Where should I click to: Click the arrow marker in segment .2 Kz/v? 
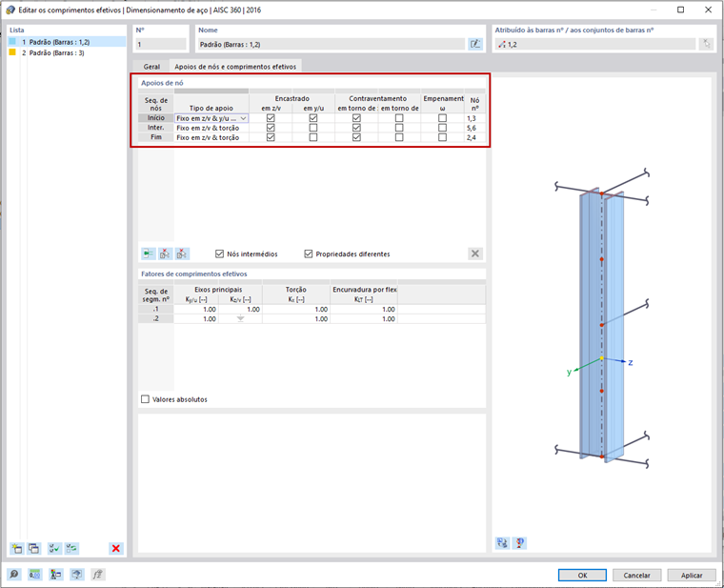[241, 318]
